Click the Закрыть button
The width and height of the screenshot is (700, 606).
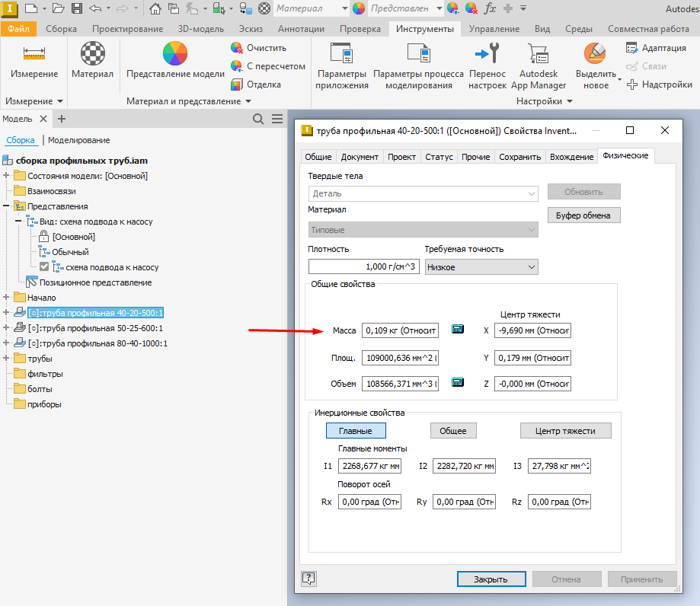tap(491, 579)
